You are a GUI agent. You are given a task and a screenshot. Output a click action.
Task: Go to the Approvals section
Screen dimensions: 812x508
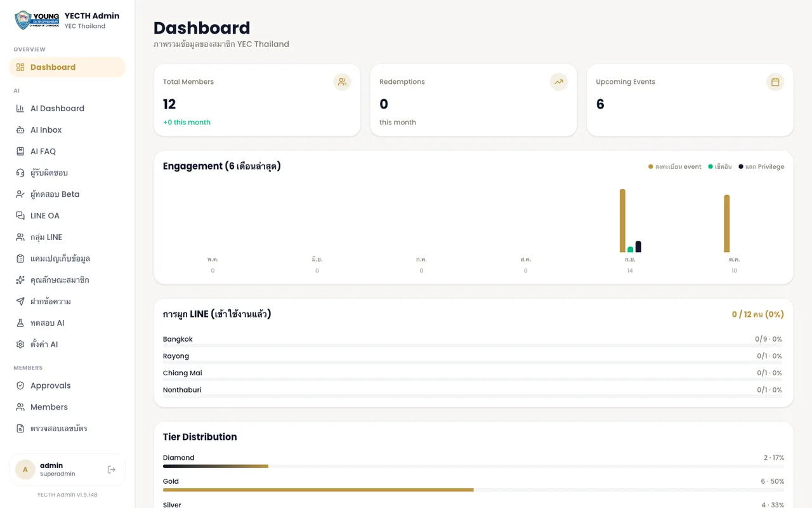(x=67, y=385)
